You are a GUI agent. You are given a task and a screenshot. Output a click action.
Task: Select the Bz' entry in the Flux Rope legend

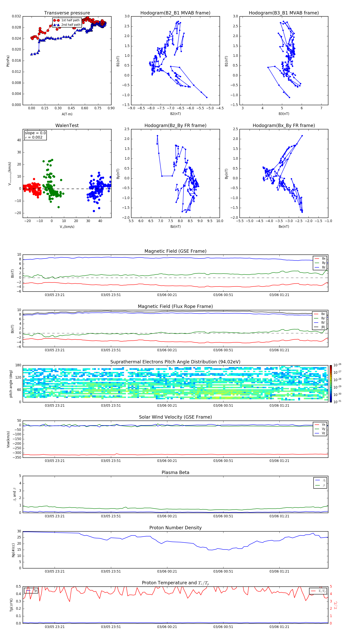[x=320, y=323]
